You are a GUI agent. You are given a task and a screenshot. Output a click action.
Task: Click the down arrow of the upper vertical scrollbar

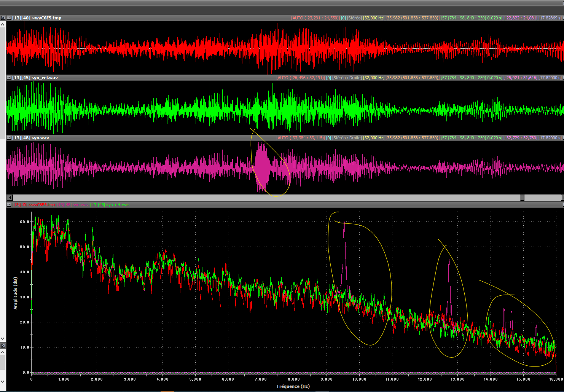3,338
